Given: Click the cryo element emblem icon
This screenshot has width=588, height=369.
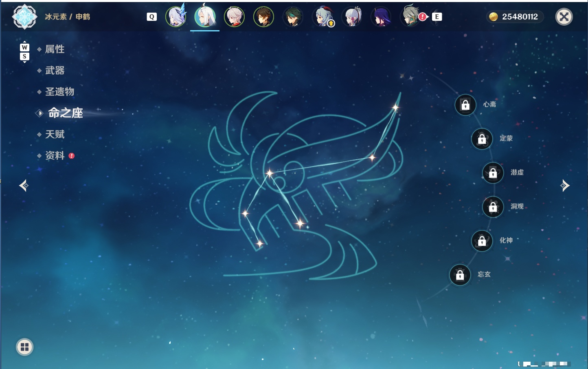Looking at the screenshot, I should (24, 17).
